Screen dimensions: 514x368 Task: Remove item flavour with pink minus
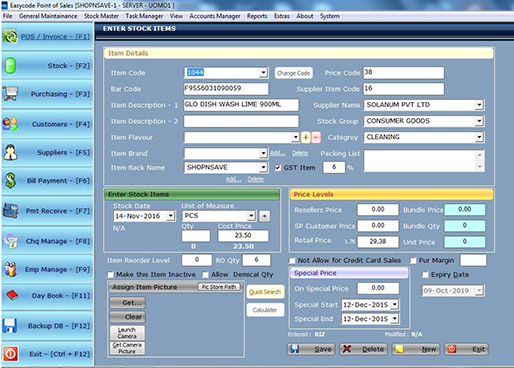coord(316,137)
